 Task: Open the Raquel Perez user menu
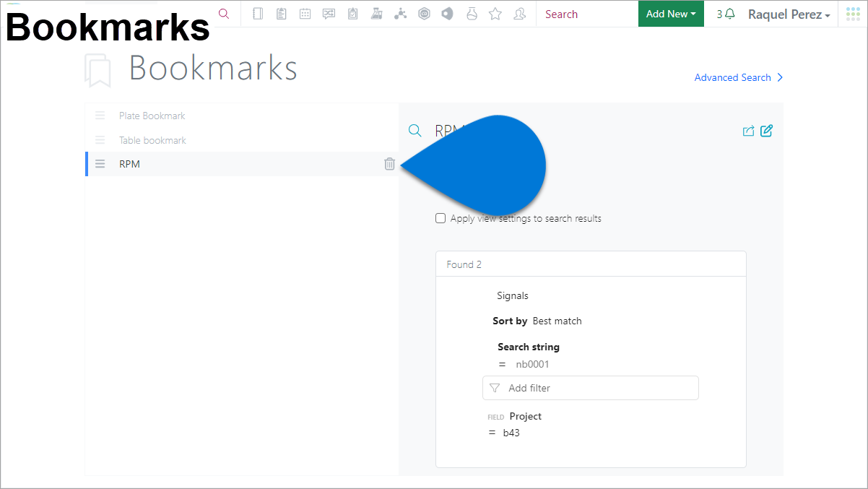click(789, 14)
